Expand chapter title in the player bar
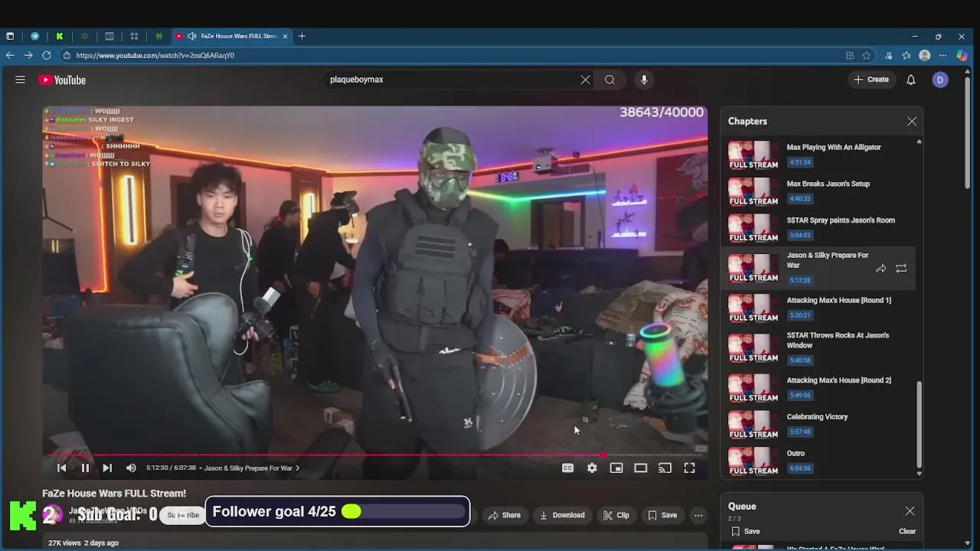 tap(252, 468)
